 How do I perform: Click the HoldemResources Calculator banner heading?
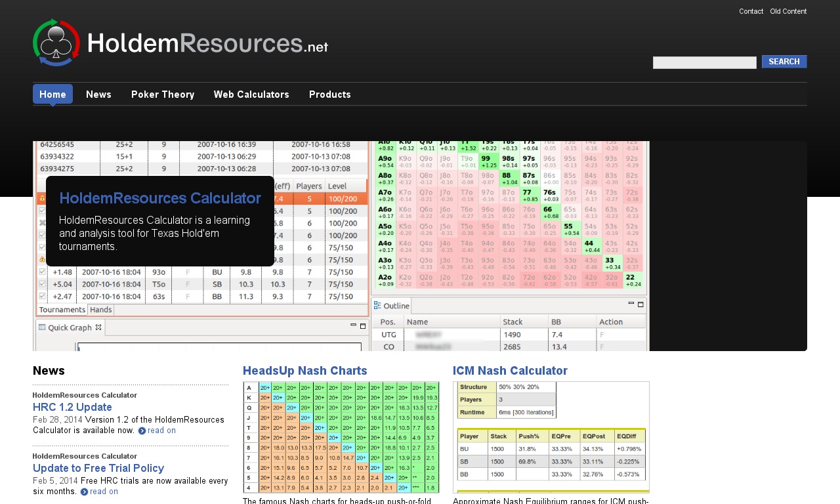160,198
